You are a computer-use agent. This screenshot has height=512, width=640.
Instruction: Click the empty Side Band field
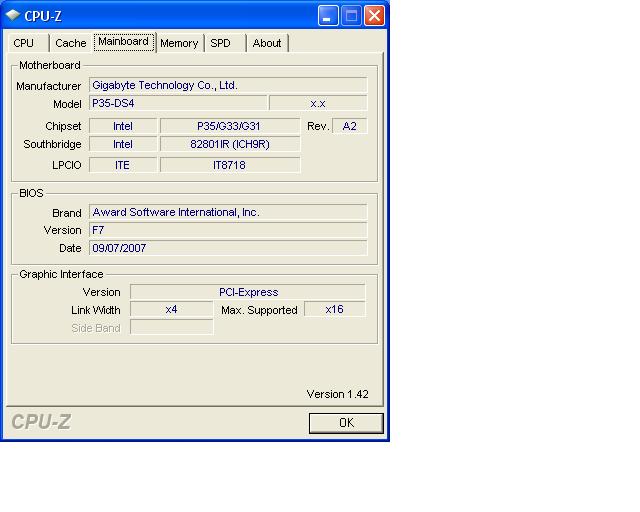pyautogui.click(x=171, y=327)
